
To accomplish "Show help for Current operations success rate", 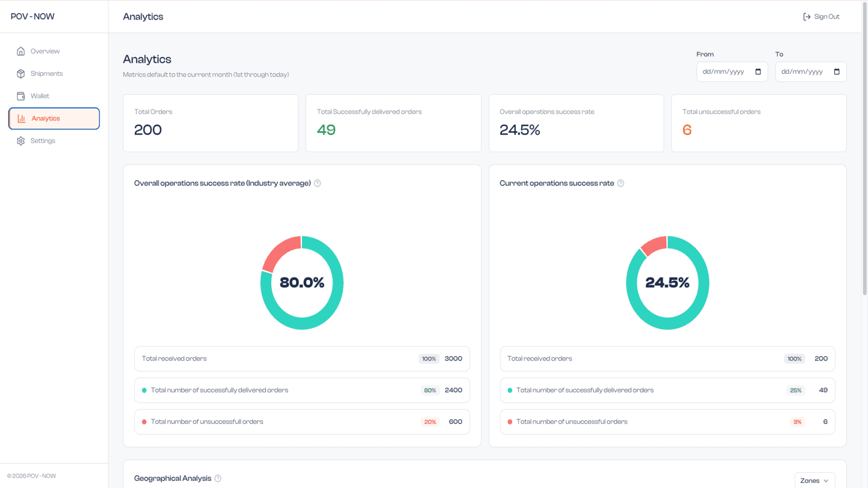I will (x=621, y=183).
